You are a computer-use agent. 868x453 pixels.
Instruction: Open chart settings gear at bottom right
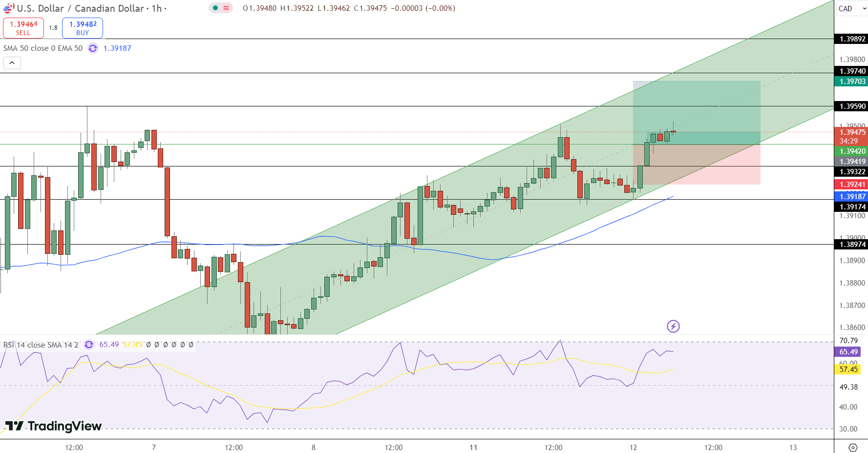[853, 447]
